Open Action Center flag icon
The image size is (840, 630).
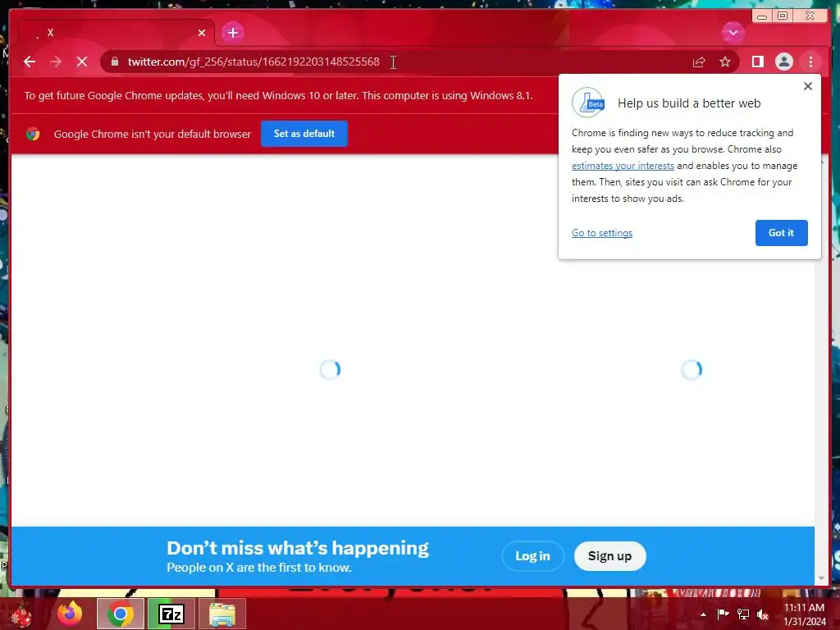tap(723, 614)
